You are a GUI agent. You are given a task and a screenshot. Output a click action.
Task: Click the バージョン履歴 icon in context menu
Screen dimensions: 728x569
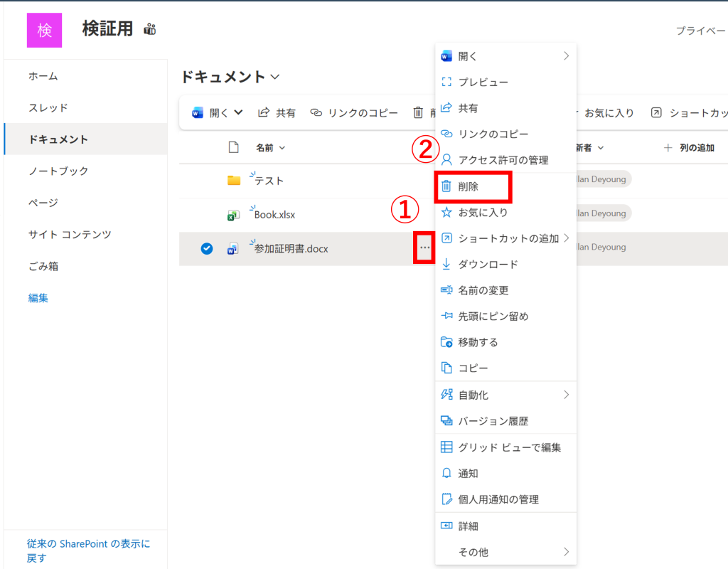[x=446, y=420]
